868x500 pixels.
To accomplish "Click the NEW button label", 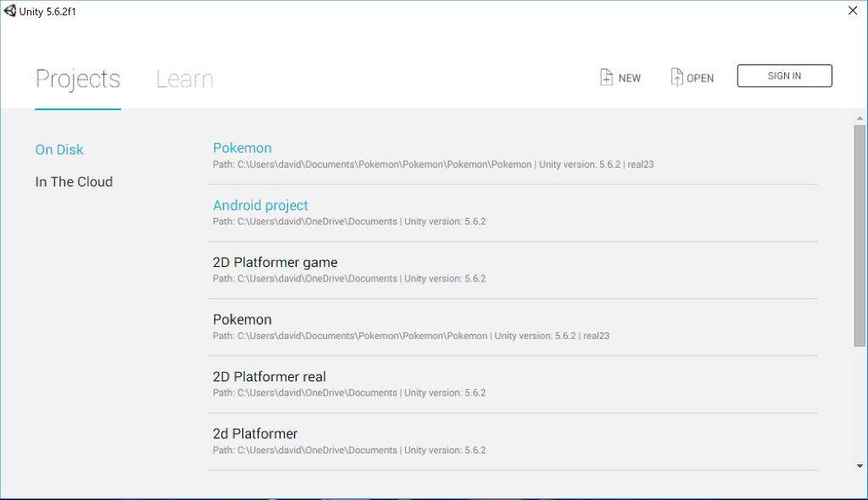I will [630, 78].
